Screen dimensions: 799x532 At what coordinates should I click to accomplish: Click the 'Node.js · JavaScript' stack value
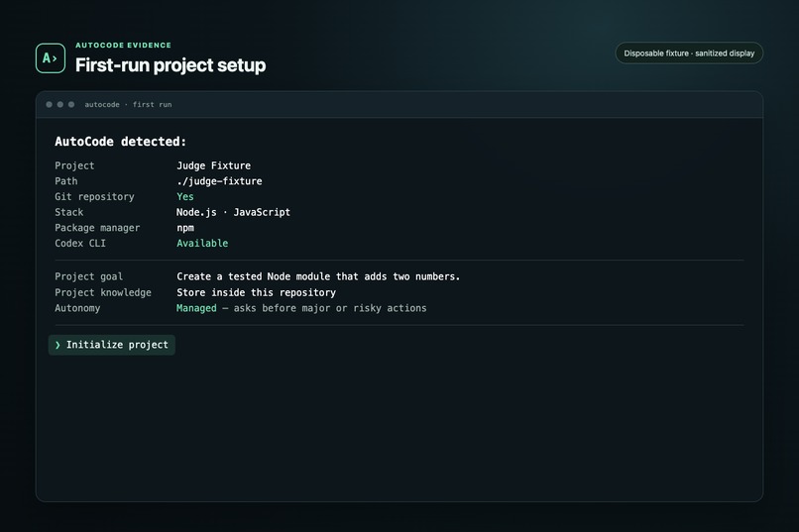[x=233, y=212]
